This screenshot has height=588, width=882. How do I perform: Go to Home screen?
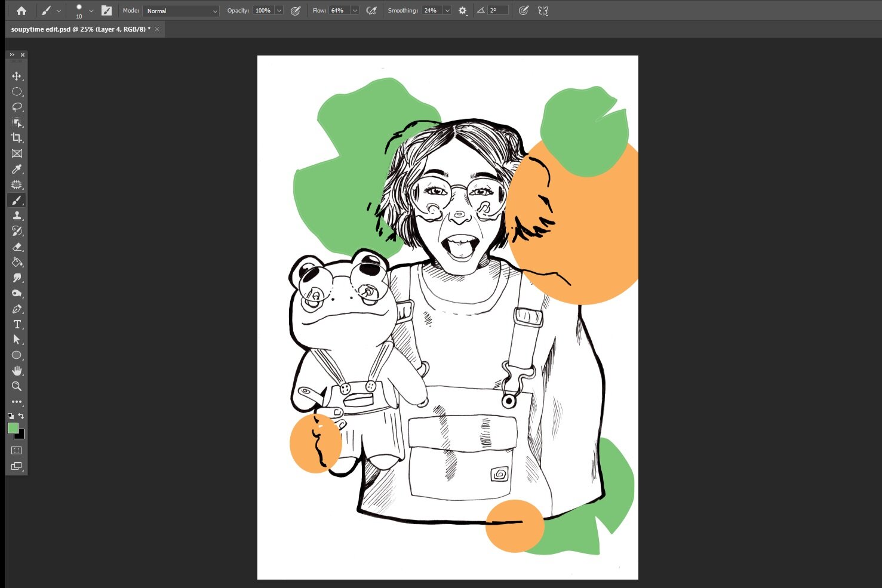pyautogui.click(x=21, y=11)
